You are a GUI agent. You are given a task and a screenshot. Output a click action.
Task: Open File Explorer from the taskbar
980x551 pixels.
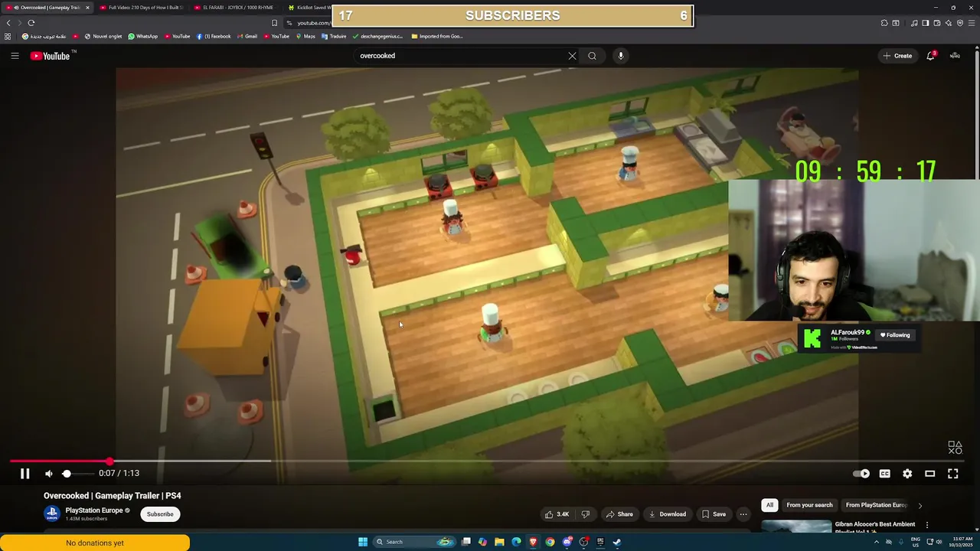[x=499, y=542]
